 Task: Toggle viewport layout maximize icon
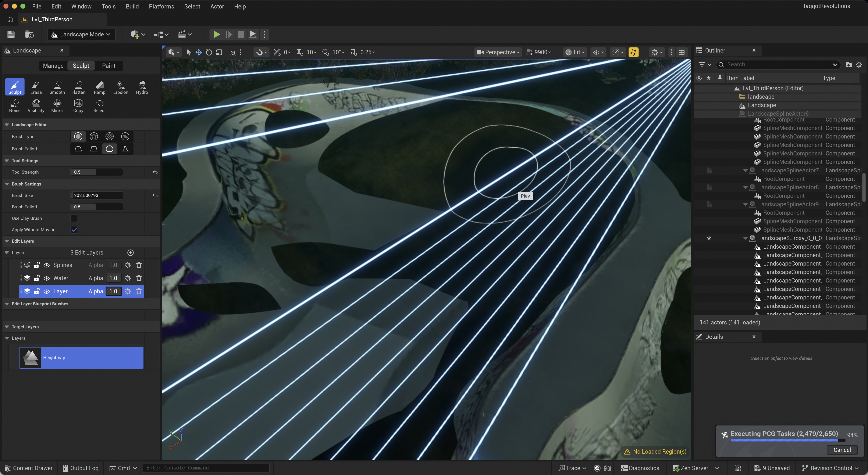(682, 52)
